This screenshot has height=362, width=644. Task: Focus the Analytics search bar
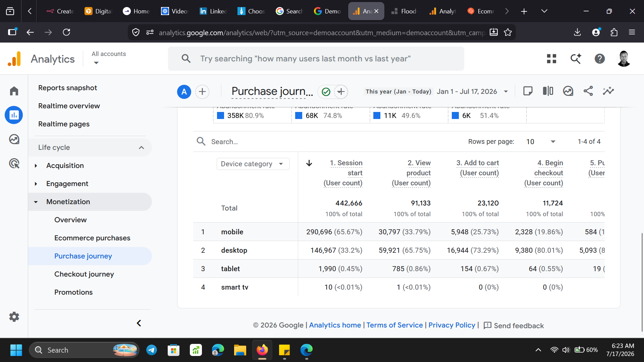coord(316,59)
